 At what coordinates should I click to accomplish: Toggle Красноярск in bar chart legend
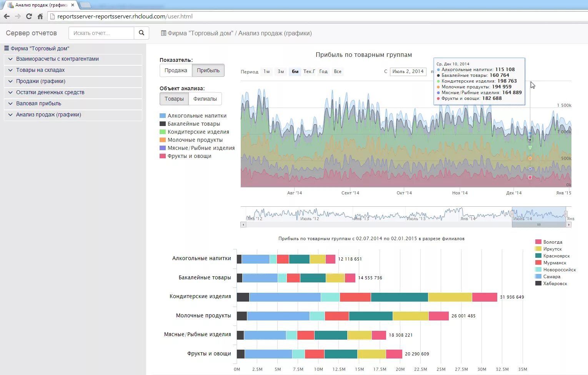553,256
